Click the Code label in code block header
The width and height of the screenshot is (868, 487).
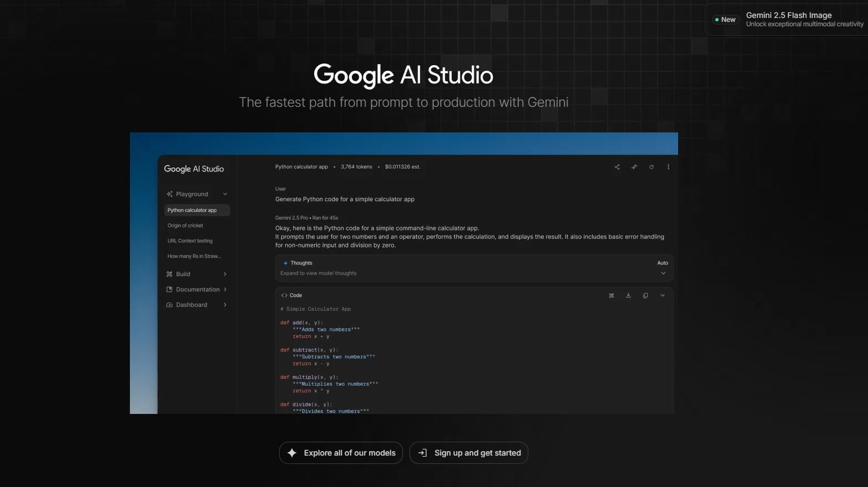tap(296, 295)
